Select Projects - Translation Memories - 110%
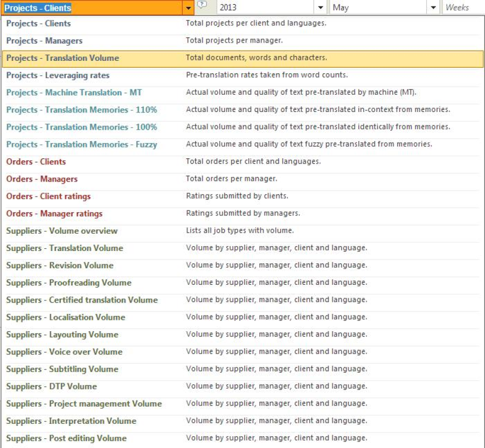 (81, 110)
